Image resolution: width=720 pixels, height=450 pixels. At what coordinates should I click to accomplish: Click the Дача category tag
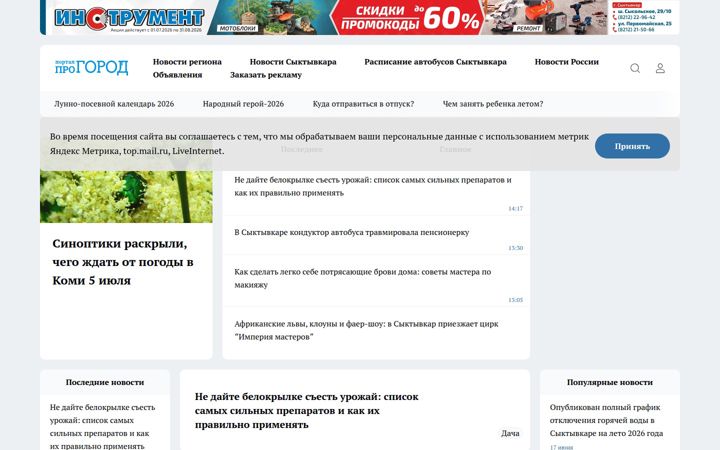coord(510,433)
